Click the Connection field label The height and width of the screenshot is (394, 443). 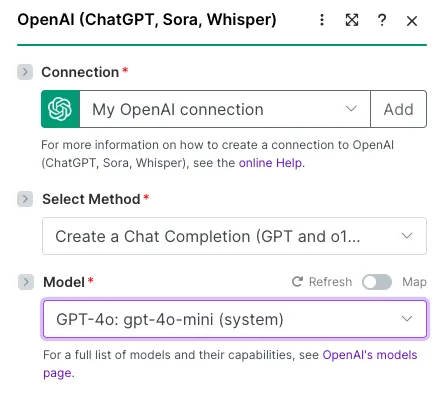pyautogui.click(x=80, y=72)
